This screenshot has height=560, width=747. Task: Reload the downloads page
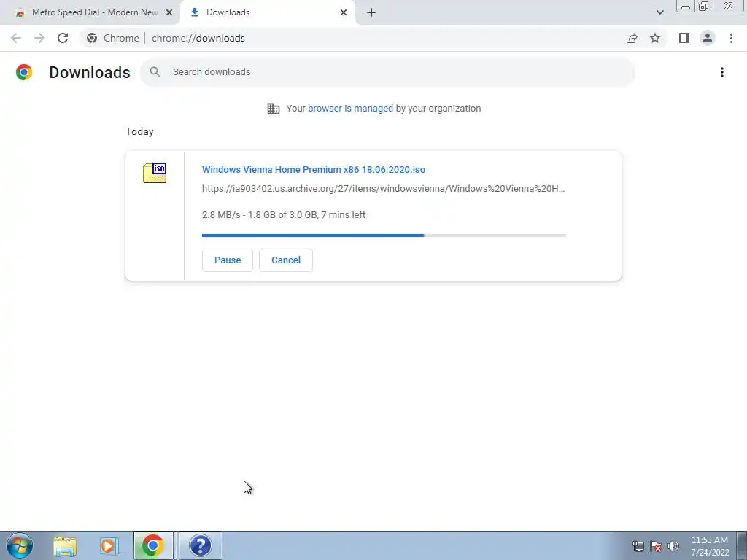point(63,38)
